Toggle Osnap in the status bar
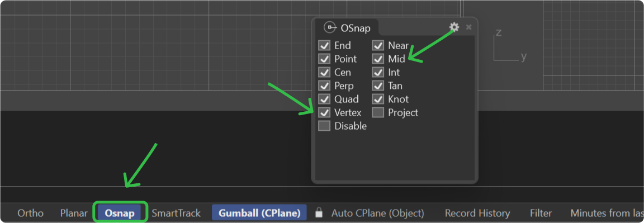The width and height of the screenshot is (644, 223). click(120, 213)
